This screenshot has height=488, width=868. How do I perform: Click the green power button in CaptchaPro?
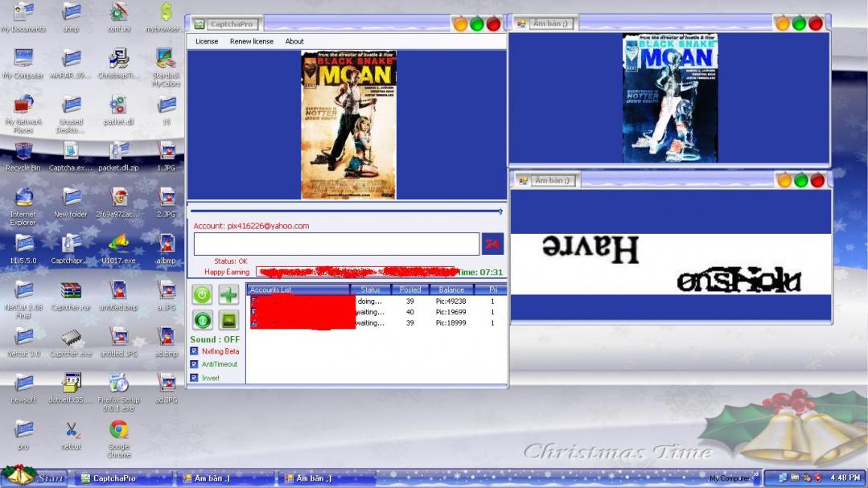tap(202, 294)
